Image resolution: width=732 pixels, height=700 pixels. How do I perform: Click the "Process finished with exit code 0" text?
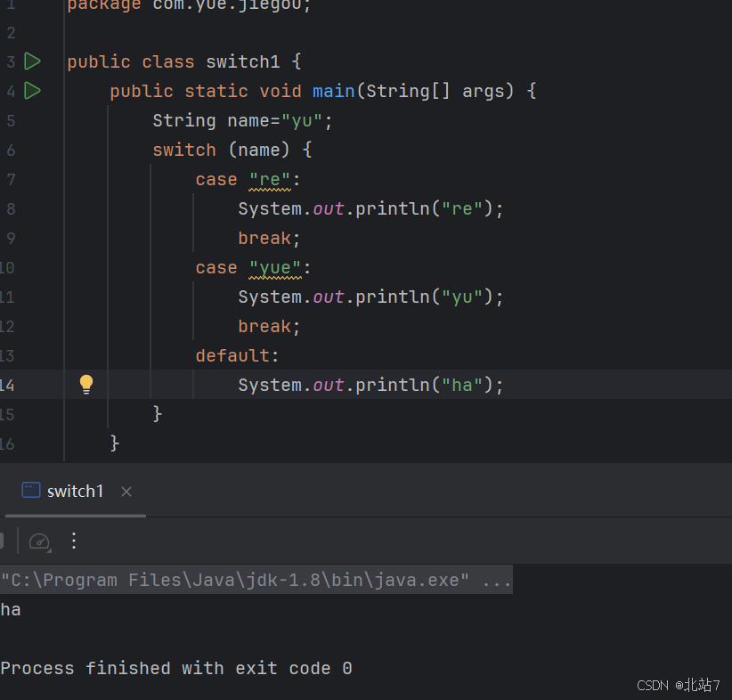[x=175, y=668]
